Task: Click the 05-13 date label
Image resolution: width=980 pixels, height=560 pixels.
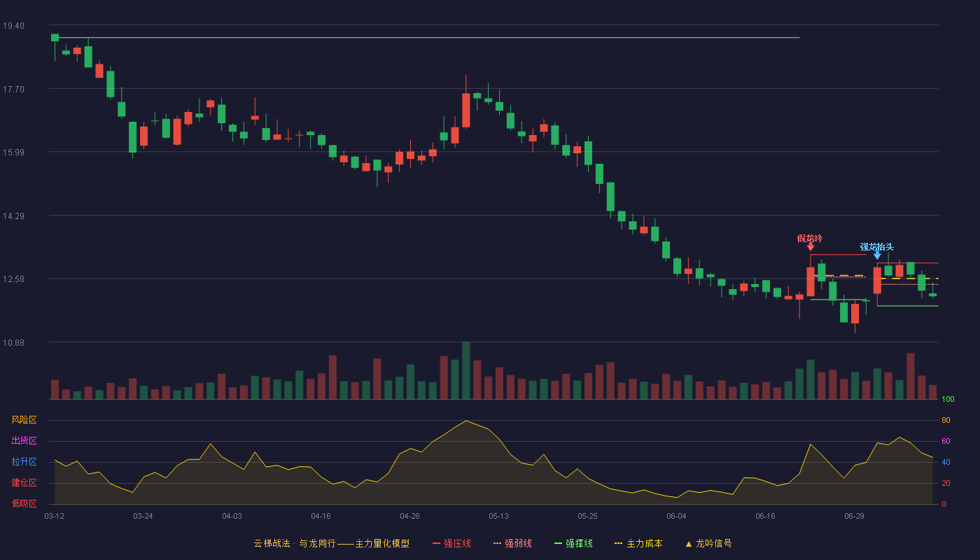Action: coord(498,516)
